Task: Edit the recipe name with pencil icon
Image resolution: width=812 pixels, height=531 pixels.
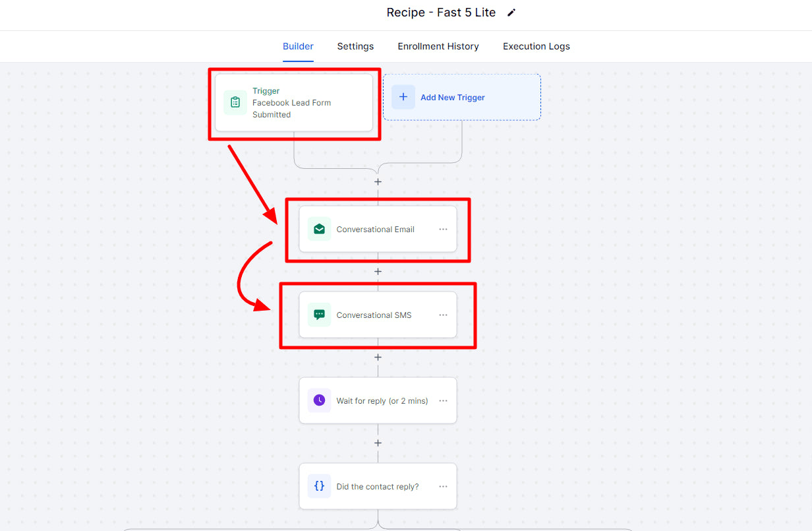Action: click(x=511, y=13)
